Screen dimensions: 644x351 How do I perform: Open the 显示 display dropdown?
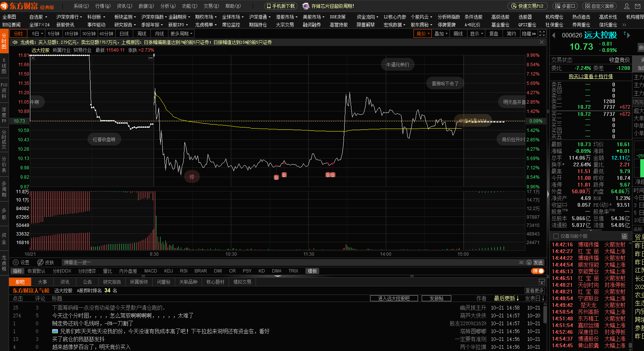[x=476, y=34]
